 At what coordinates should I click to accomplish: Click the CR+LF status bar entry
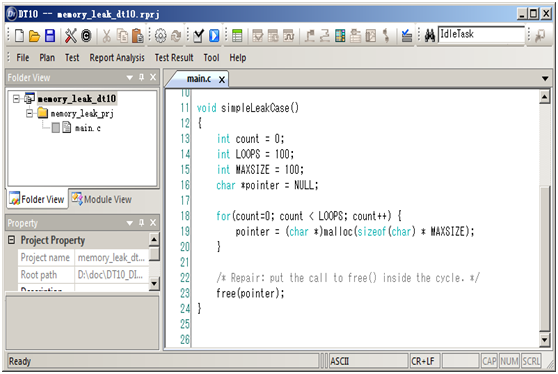coord(425,361)
